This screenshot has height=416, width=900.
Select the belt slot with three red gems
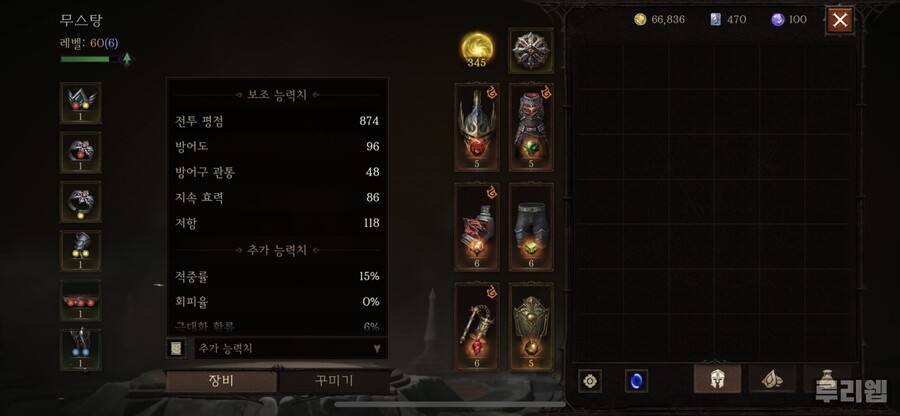pos(80,300)
